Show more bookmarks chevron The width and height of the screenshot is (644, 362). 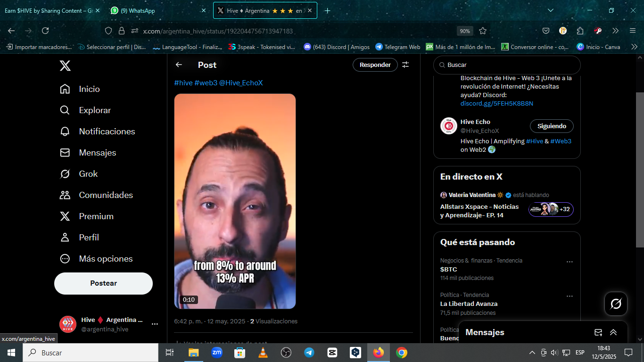pyautogui.click(x=634, y=47)
